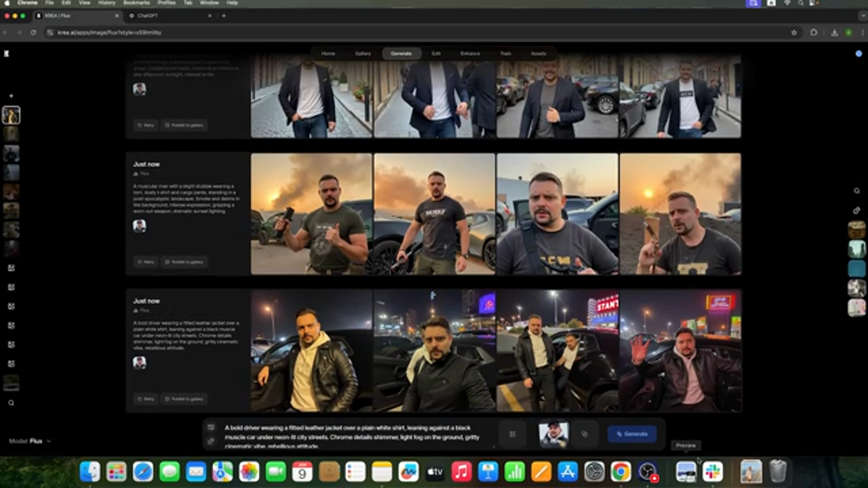Open the History menu in menu bar
Image resolution: width=868 pixels, height=488 pixels.
point(106,3)
